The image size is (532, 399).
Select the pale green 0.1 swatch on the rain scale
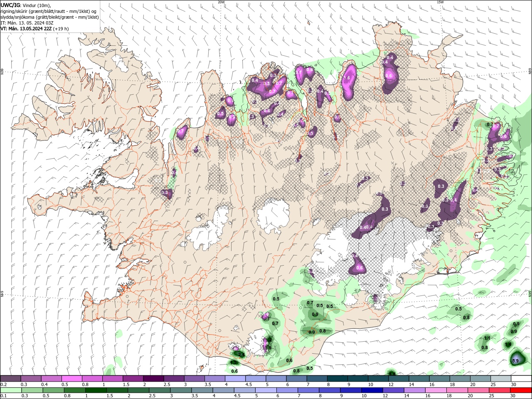(x=11, y=390)
